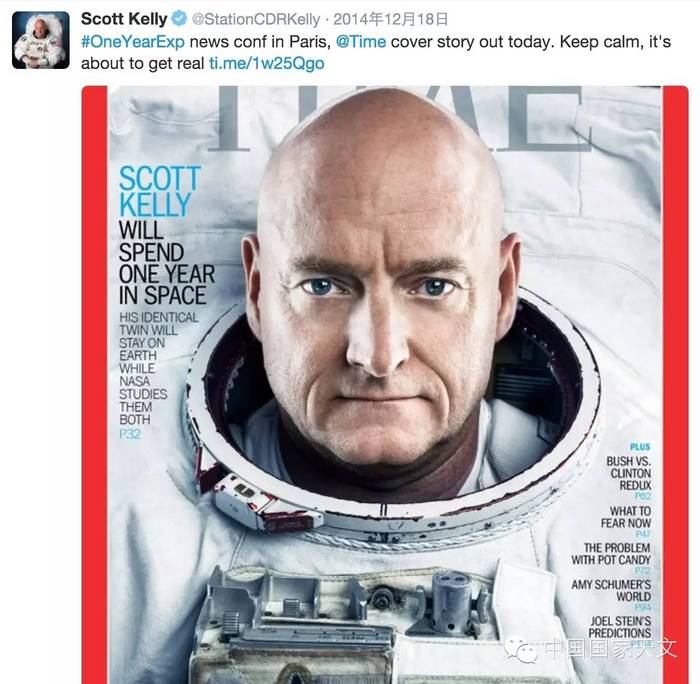This screenshot has width=700, height=684.
Task: Visit the @StationCDRKelly handle
Action: click(x=256, y=19)
